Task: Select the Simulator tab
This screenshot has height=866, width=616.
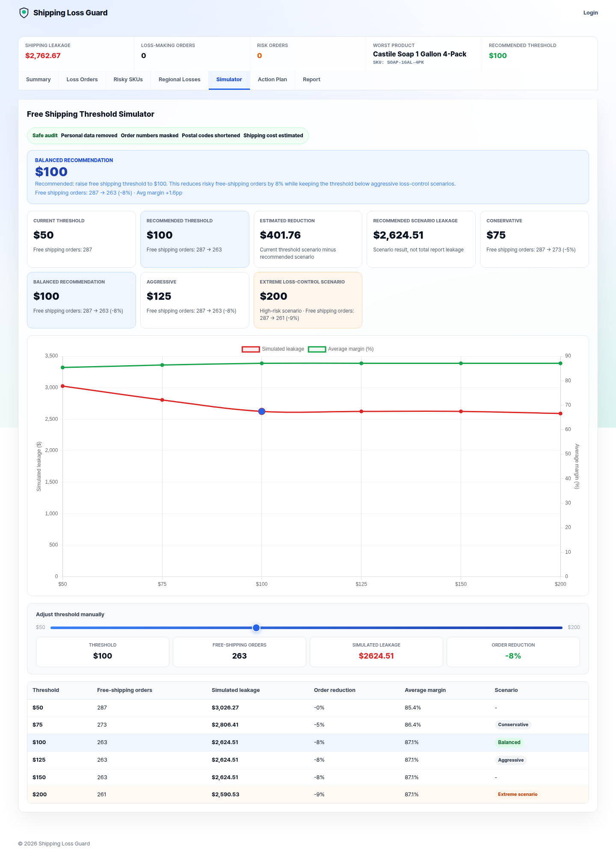Action: click(229, 80)
